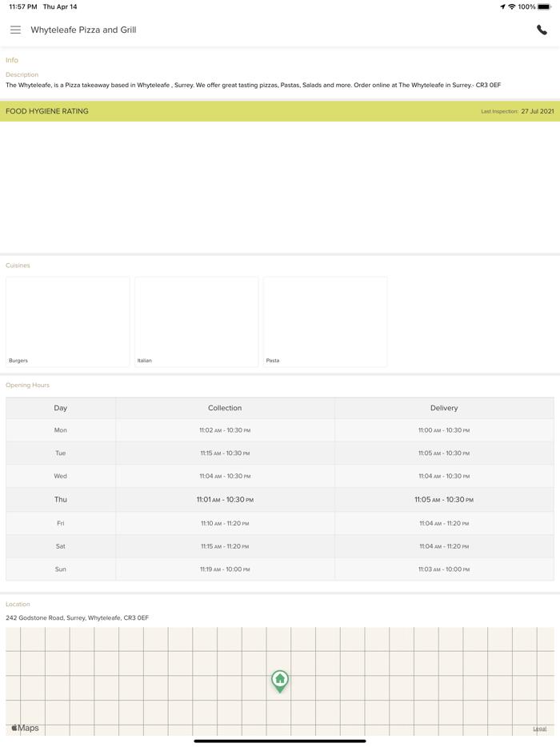The width and height of the screenshot is (560, 747).
Task: Tap the Collection column header
Action: tap(225, 408)
